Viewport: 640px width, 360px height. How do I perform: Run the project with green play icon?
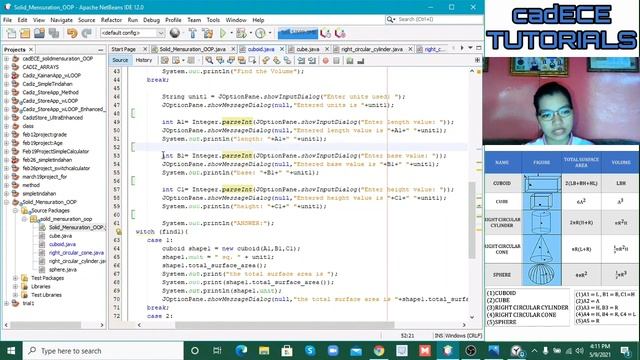(x=223, y=33)
